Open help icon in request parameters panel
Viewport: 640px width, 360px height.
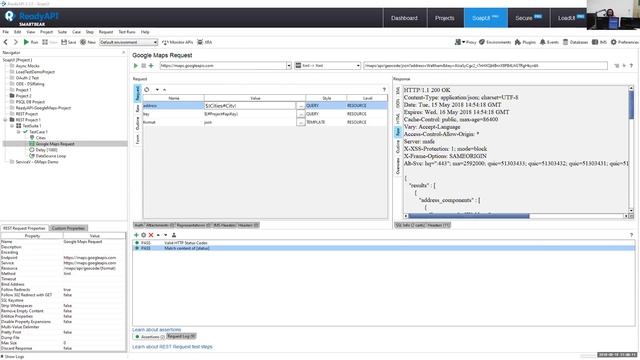pos(384,89)
